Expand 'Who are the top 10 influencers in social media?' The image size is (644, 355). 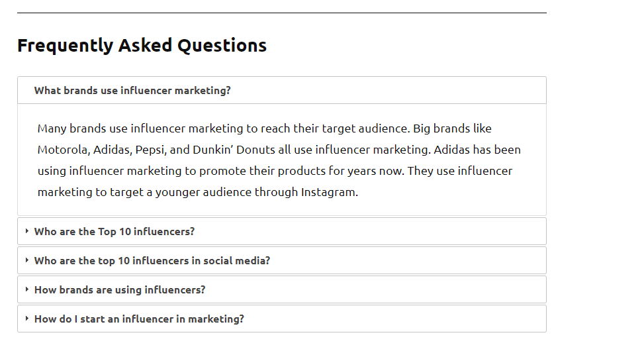(152, 261)
